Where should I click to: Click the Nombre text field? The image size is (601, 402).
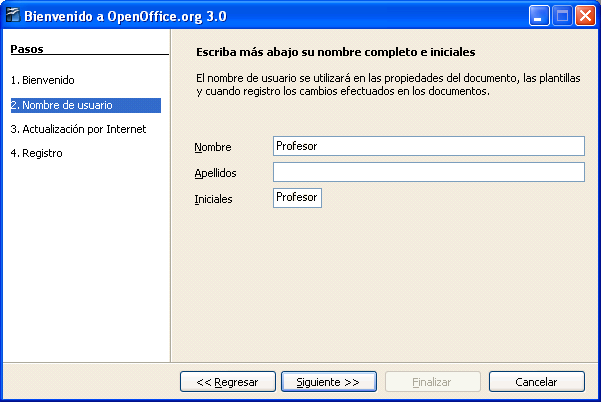coord(428,146)
